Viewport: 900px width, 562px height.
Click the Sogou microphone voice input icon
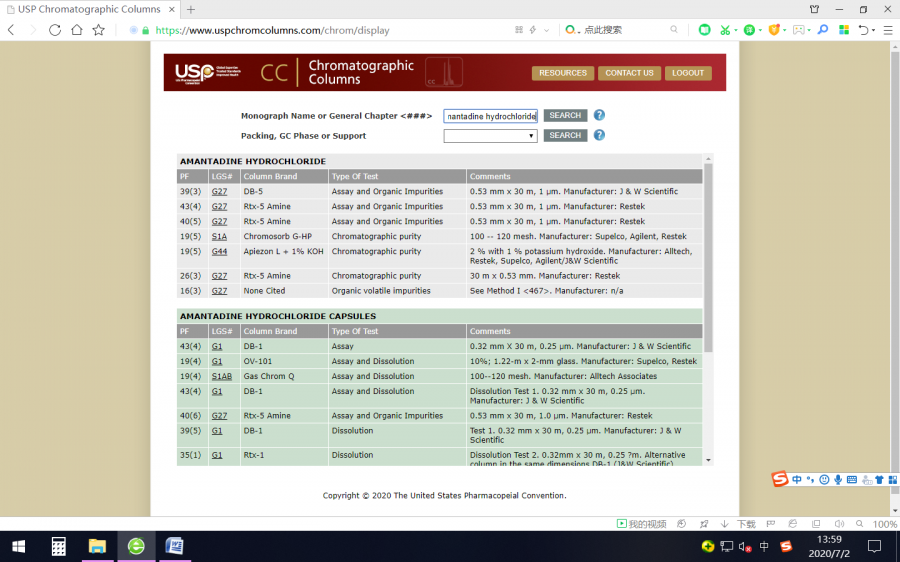(x=838, y=480)
